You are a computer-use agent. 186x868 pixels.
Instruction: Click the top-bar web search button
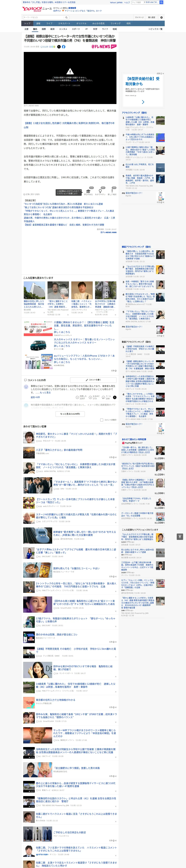coord(161,2)
